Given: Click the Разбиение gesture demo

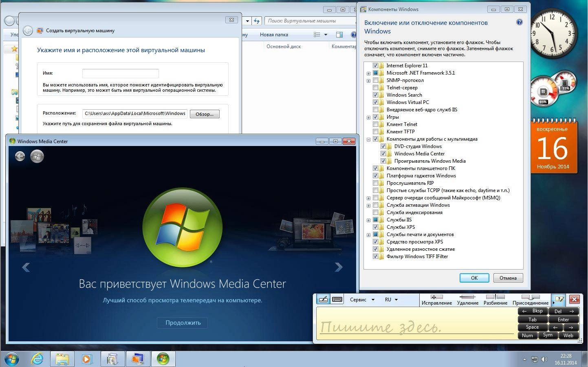Looking at the screenshot, I should (495, 300).
